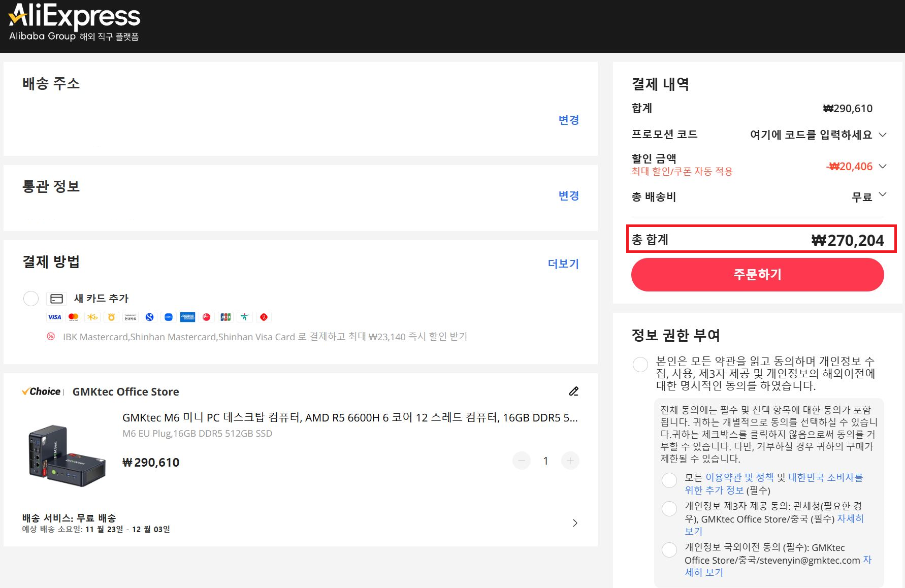905x588 pixels.
Task: Click the 최대 할인/쿠폰 자동 적용 note
Action: click(682, 171)
